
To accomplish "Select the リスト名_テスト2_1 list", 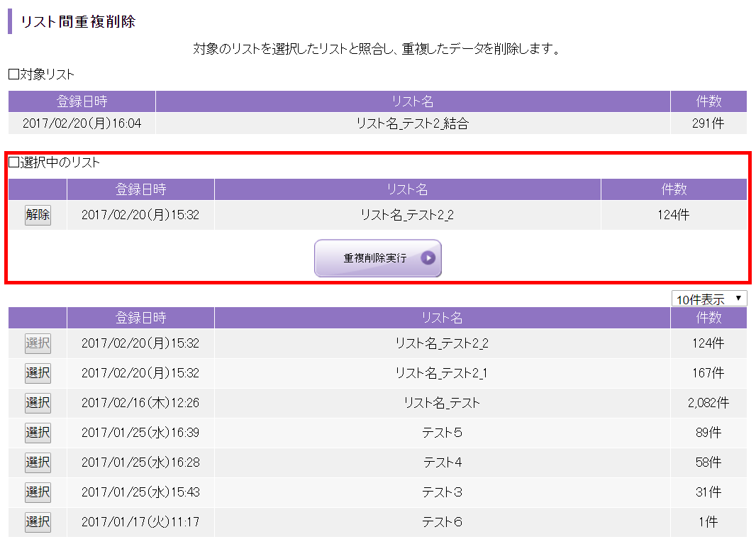I will tap(38, 373).
